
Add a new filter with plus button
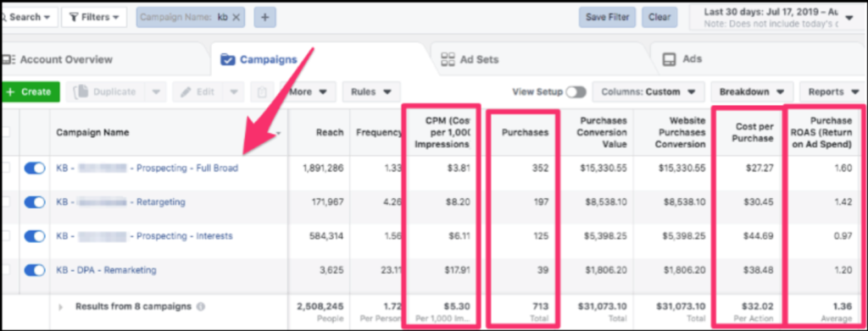coord(264,17)
